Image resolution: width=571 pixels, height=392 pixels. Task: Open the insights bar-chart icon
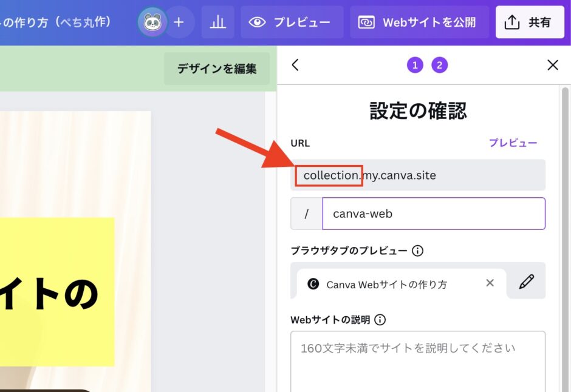217,22
